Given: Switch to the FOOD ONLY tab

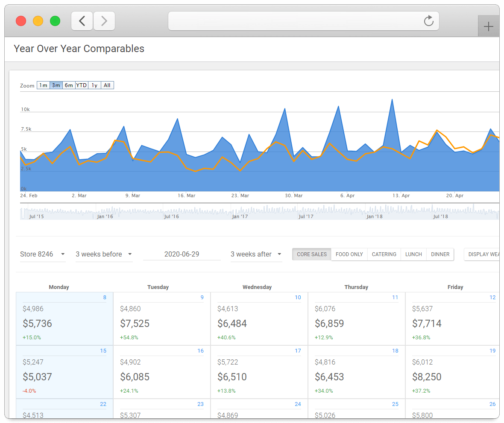Looking at the screenshot, I should click(349, 254).
